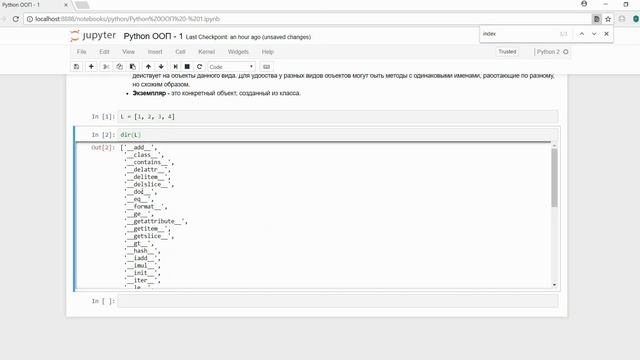The width and height of the screenshot is (640, 360).
Task: Open the View menu
Action: click(128, 52)
